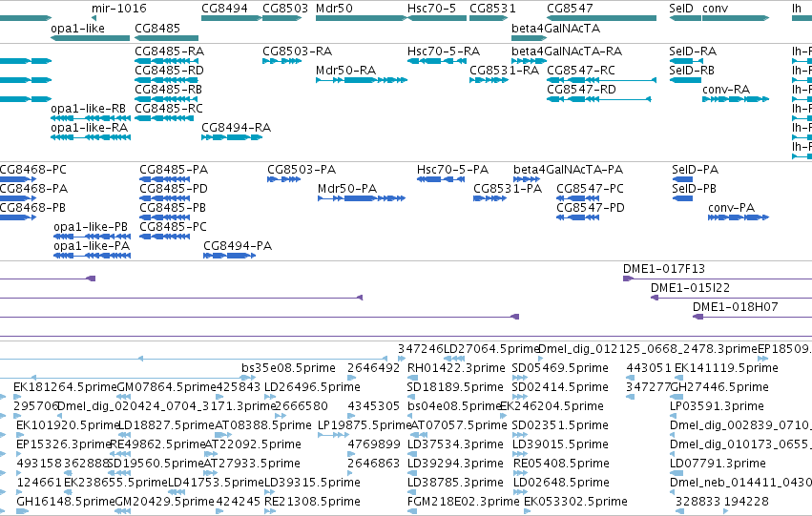This screenshot has height=516, width=812.
Task: Select transcript CG8485-RA label
Action: coord(169,52)
